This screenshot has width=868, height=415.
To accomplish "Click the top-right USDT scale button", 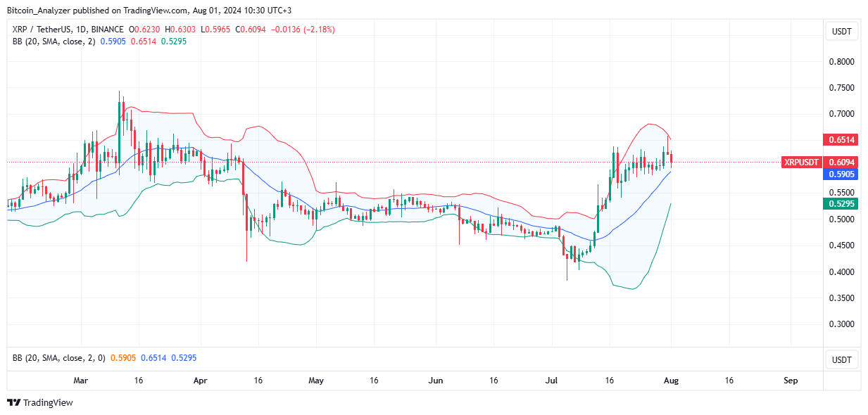I will click(x=841, y=31).
